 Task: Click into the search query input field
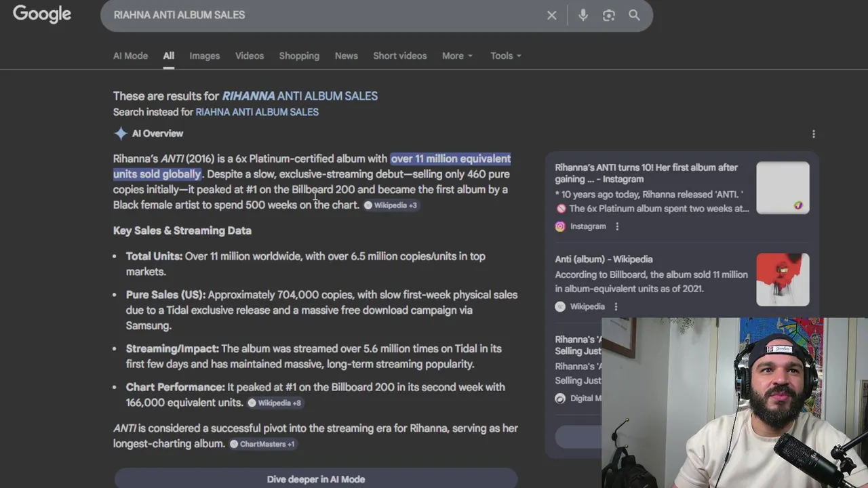pos(325,15)
